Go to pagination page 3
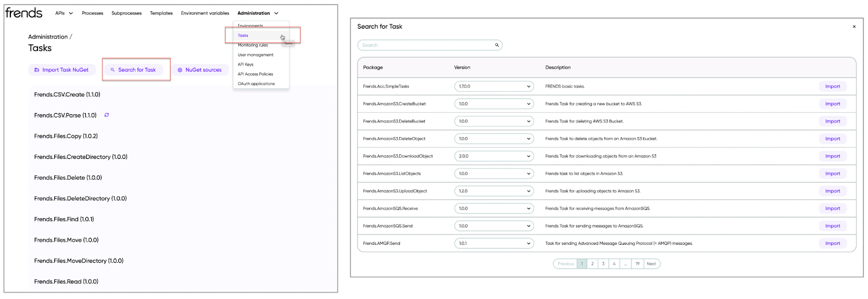 pyautogui.click(x=603, y=264)
